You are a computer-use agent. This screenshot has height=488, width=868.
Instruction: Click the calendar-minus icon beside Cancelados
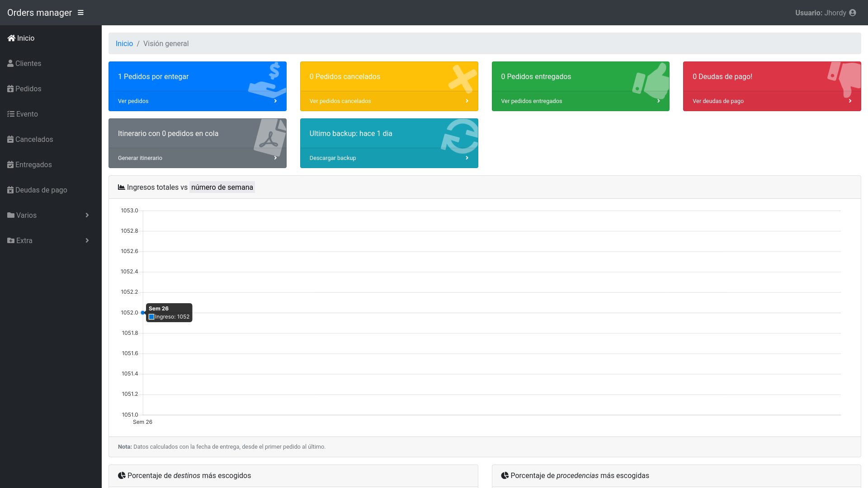[10, 139]
